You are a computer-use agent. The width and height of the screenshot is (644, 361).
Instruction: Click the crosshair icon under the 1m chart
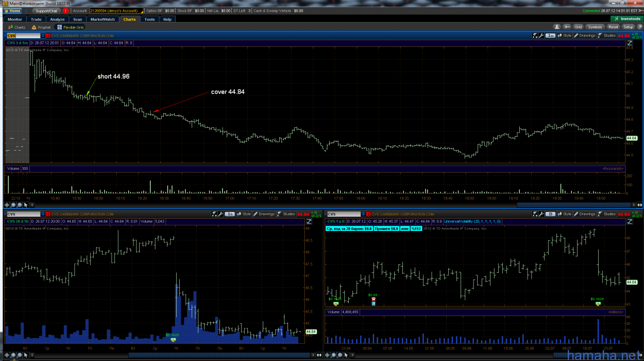(7, 205)
